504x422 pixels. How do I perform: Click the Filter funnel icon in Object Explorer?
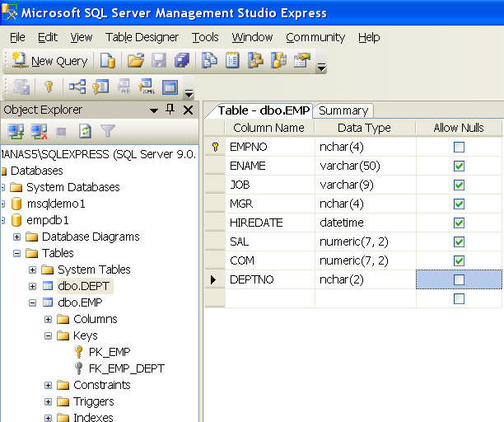(x=107, y=131)
